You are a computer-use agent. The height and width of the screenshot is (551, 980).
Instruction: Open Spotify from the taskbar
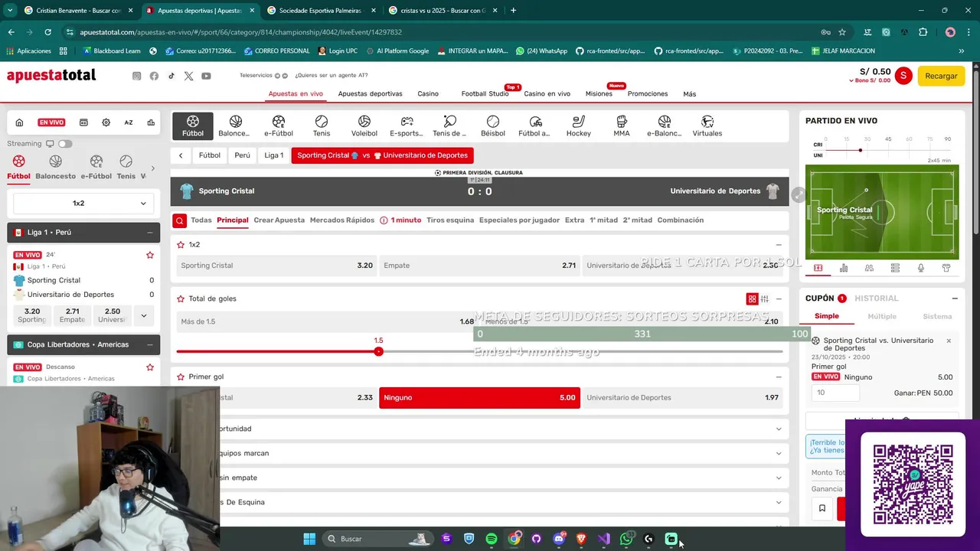coord(492,539)
